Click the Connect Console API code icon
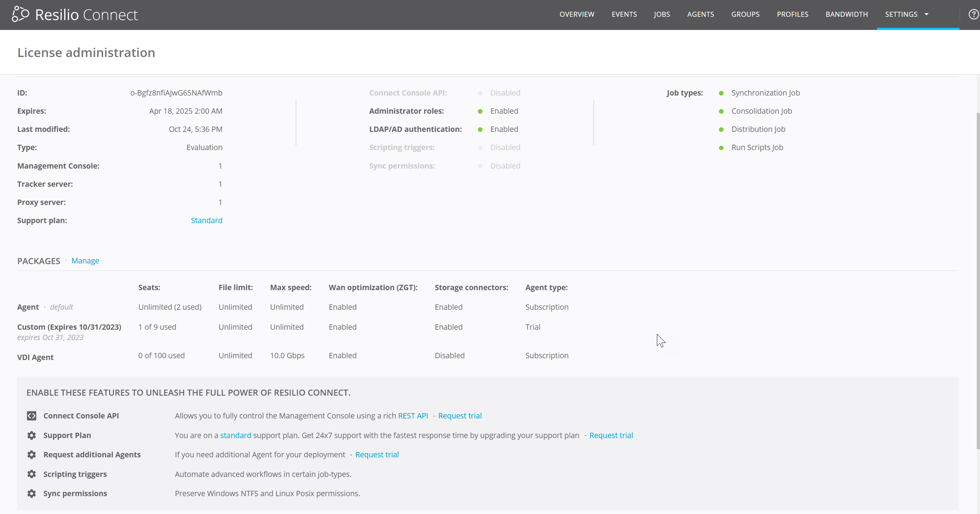 pos(32,416)
